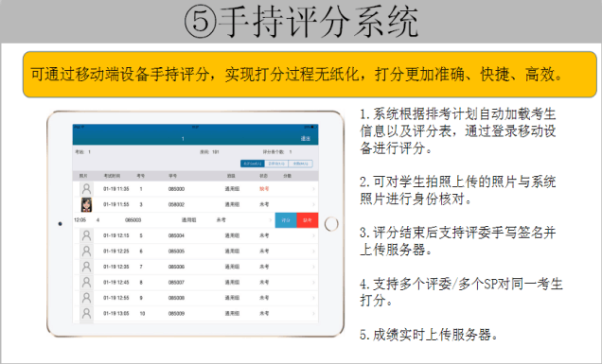Open row chevron for candidate 085009

tap(313, 313)
